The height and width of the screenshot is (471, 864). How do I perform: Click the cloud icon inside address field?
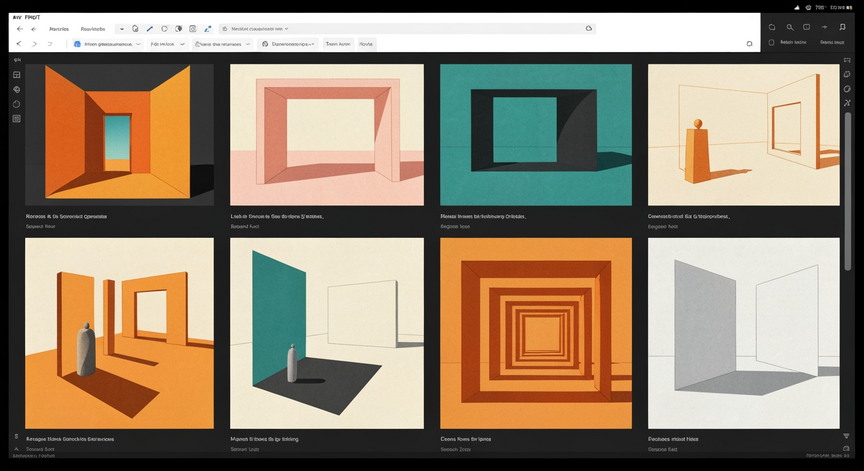588,29
